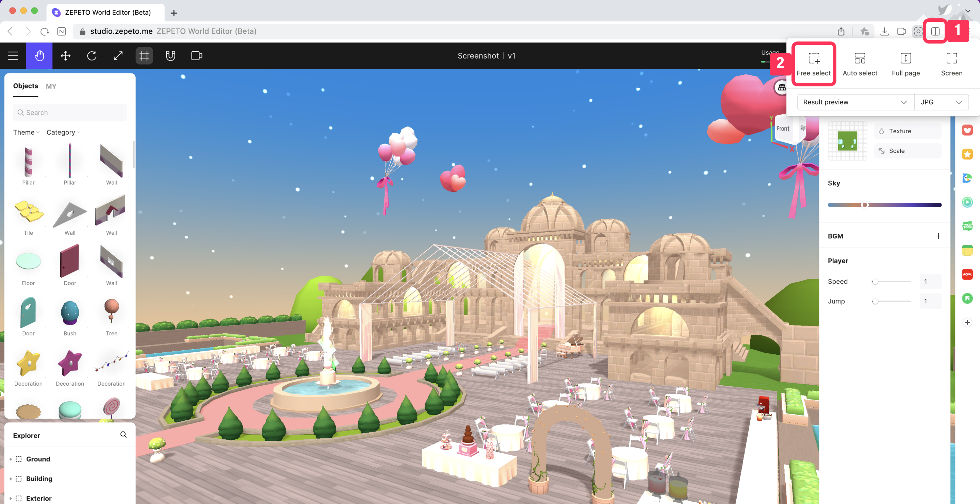Select the hand pan tool
The image size is (980, 504).
pos(39,56)
